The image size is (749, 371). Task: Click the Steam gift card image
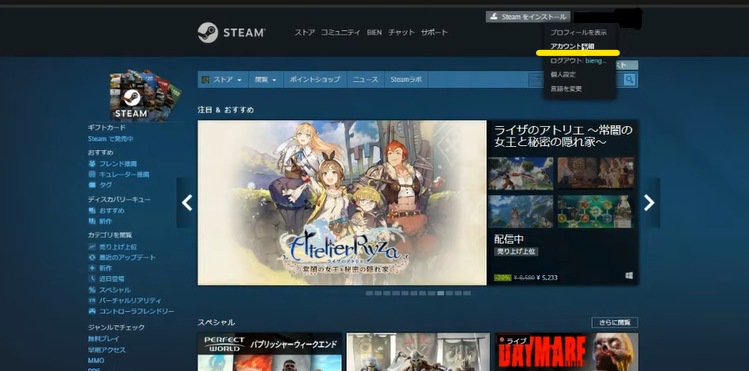click(x=145, y=95)
